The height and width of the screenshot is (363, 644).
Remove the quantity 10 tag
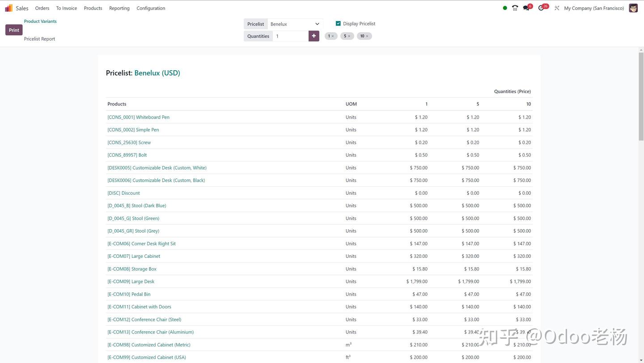[367, 36]
